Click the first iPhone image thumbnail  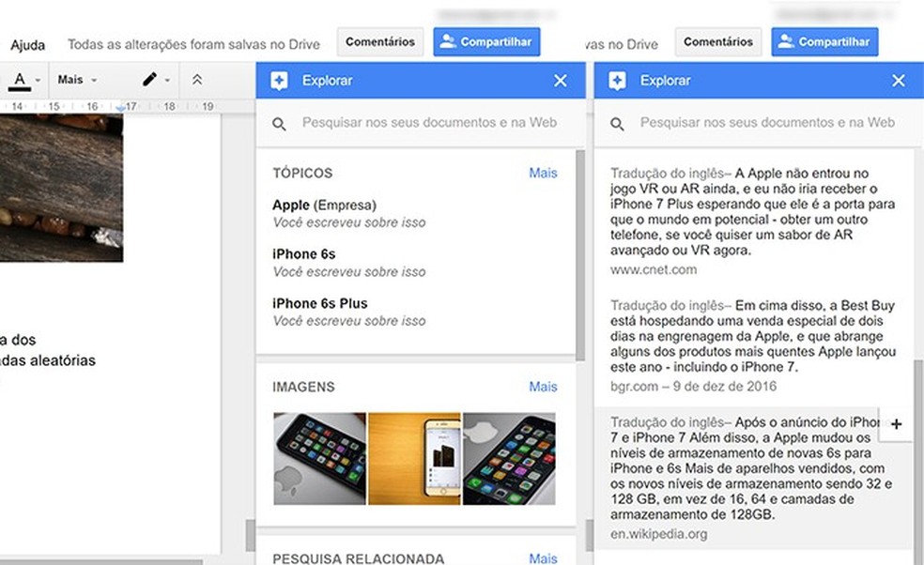(319, 459)
